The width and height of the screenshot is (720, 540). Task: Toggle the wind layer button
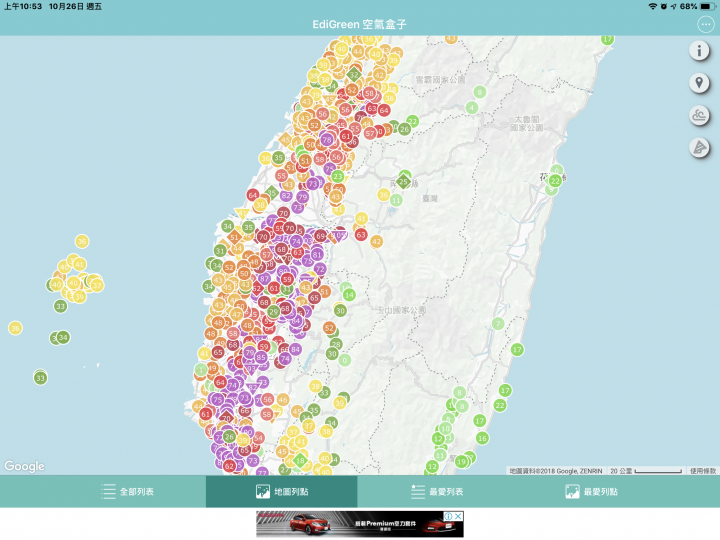click(699, 115)
